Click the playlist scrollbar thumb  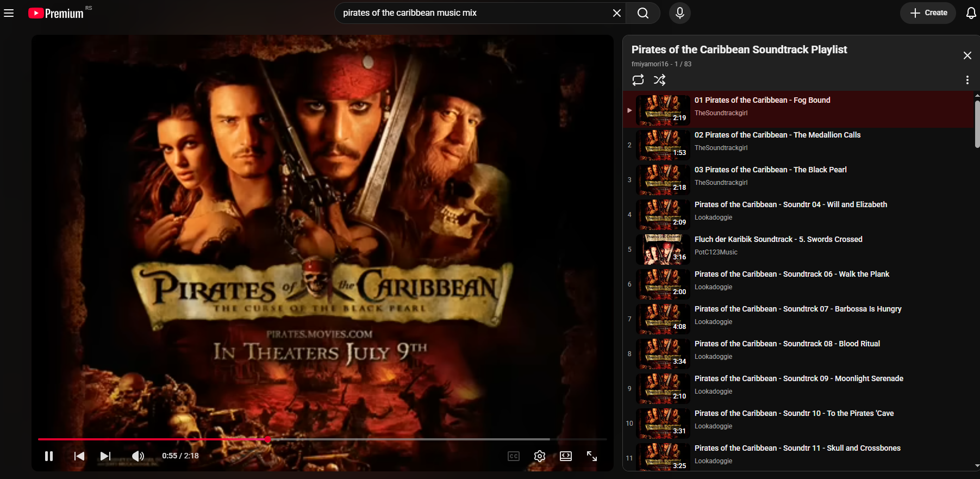tap(977, 124)
